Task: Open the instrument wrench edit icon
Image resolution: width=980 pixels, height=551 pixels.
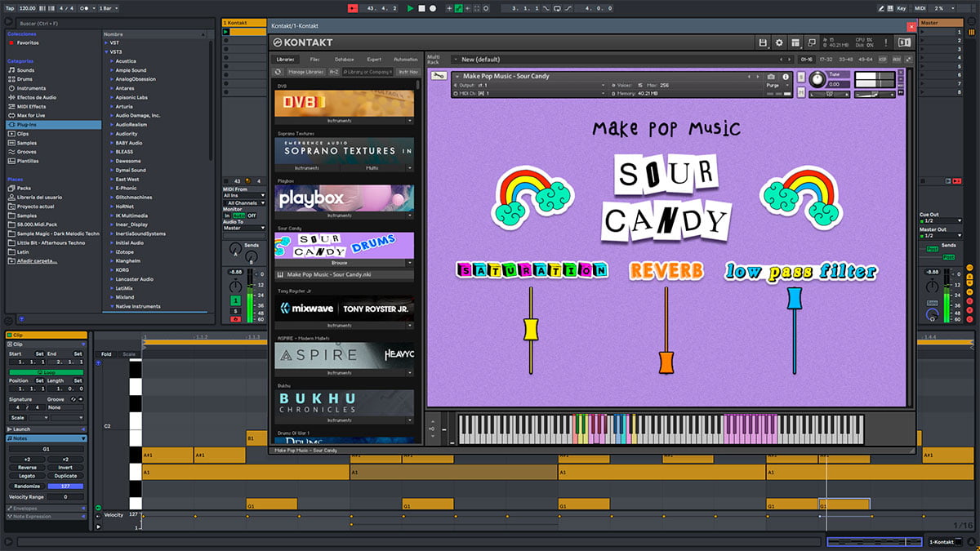Action: (x=439, y=77)
